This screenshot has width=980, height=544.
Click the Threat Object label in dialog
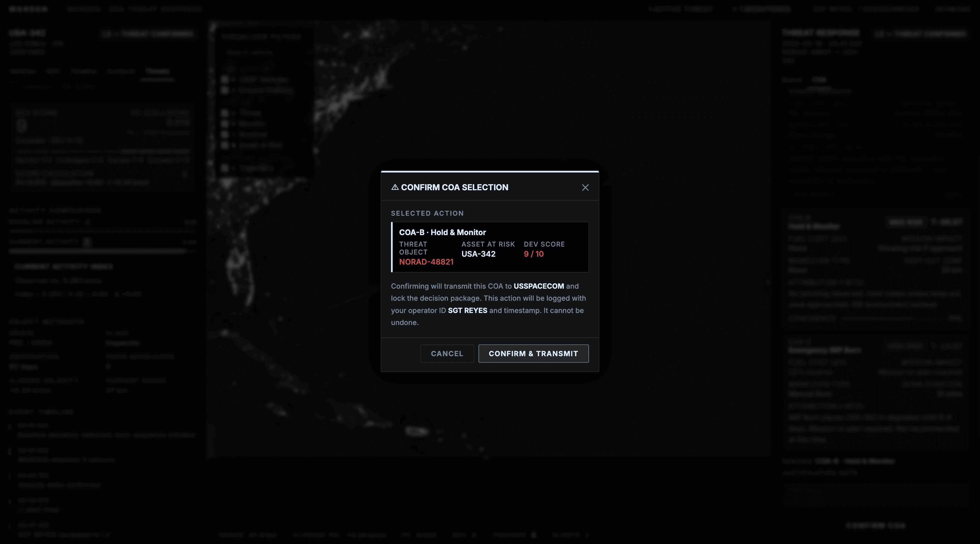pos(413,248)
